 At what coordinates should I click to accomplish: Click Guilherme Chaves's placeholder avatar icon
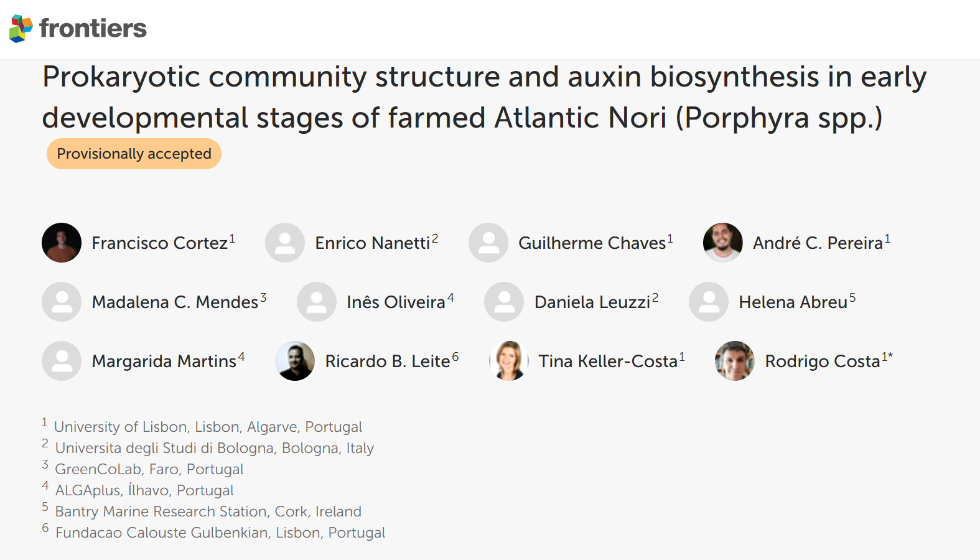coord(488,243)
